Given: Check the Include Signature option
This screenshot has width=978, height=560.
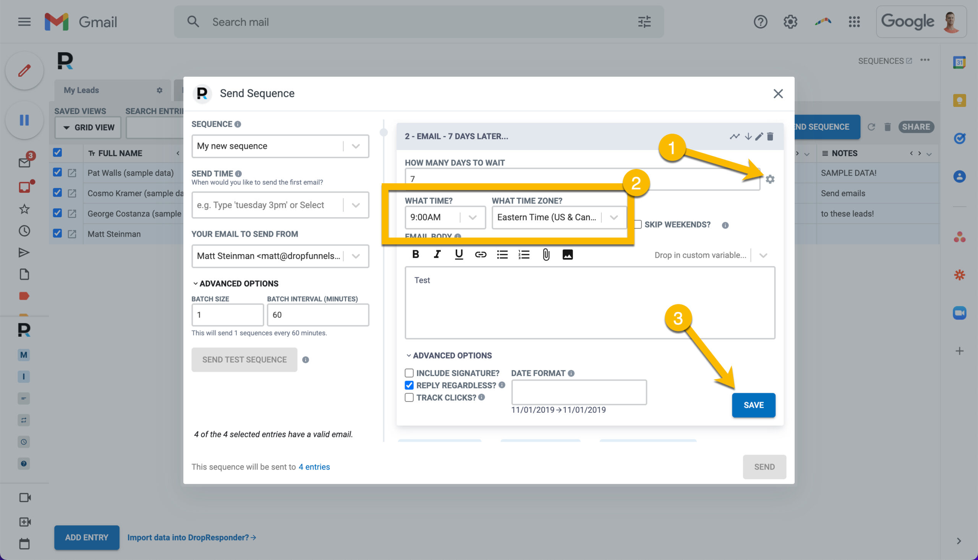Looking at the screenshot, I should point(409,373).
